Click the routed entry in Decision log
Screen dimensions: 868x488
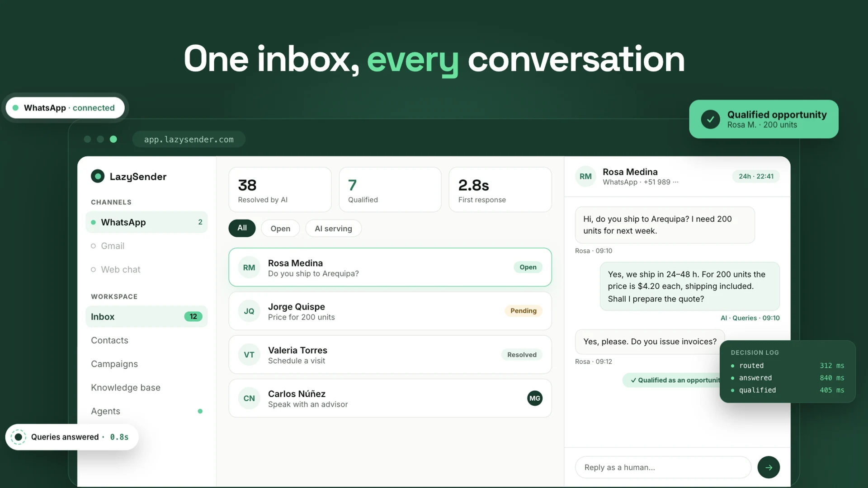tap(788, 366)
